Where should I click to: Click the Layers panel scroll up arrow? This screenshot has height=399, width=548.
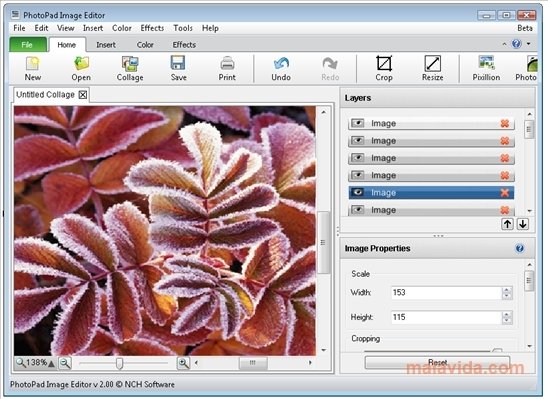(529, 114)
